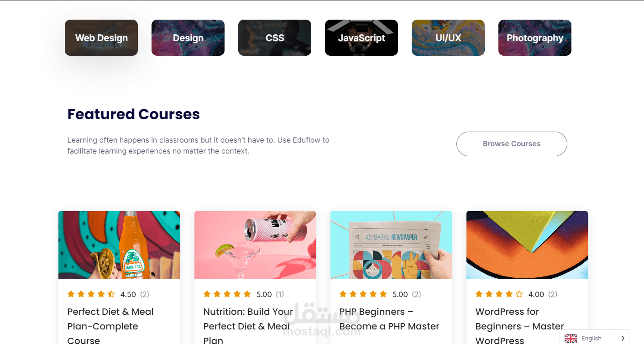Open the CSS category card
The image size is (644, 345).
click(x=275, y=38)
